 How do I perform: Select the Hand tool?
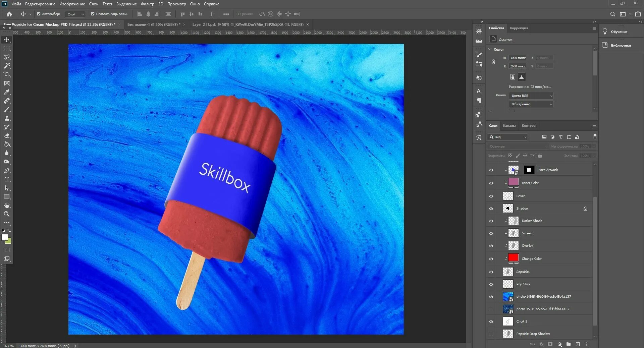[7, 205]
